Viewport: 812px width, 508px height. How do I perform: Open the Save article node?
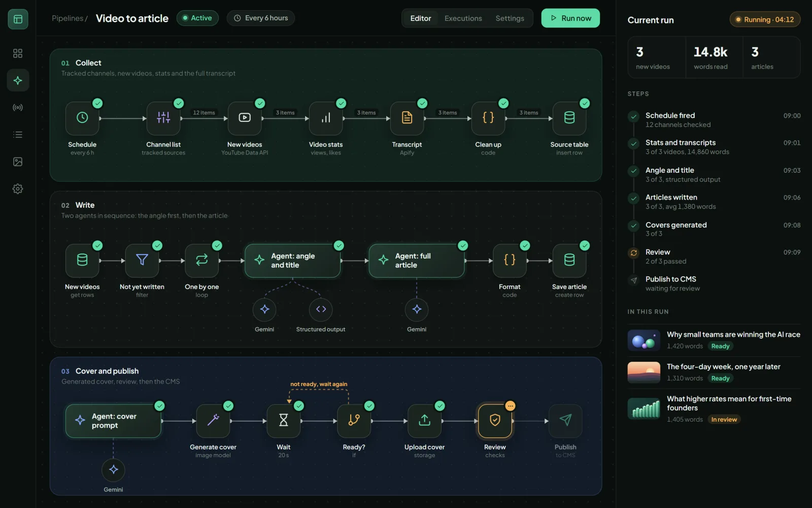pyautogui.click(x=569, y=260)
